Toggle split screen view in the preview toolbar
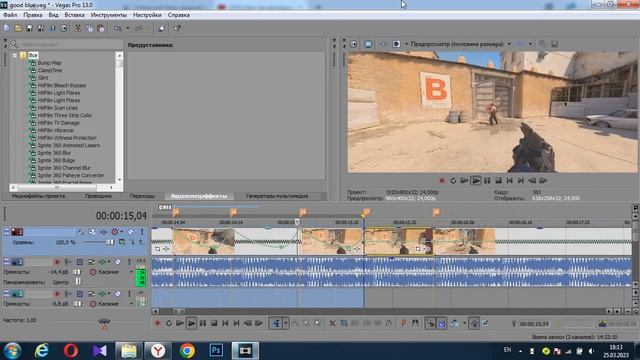Viewport: 640px width, 360px height. point(396,44)
